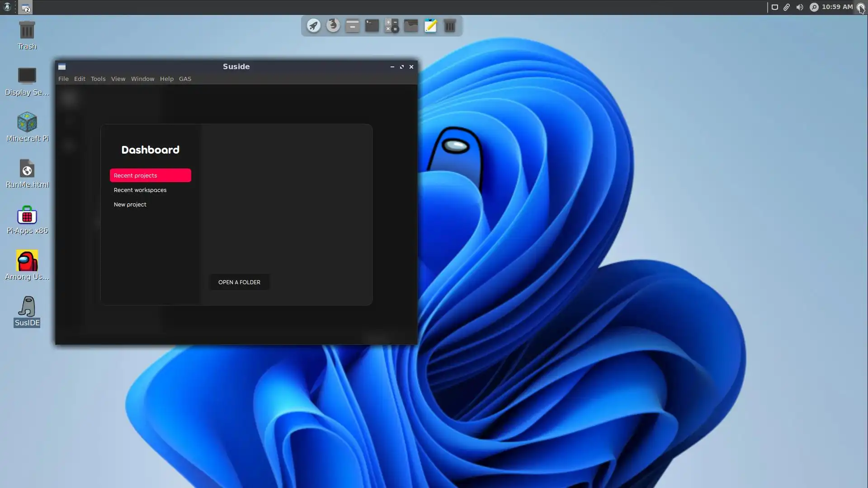868x488 pixels.
Task: Launch the rocket app launcher in dock
Action: click(x=313, y=25)
